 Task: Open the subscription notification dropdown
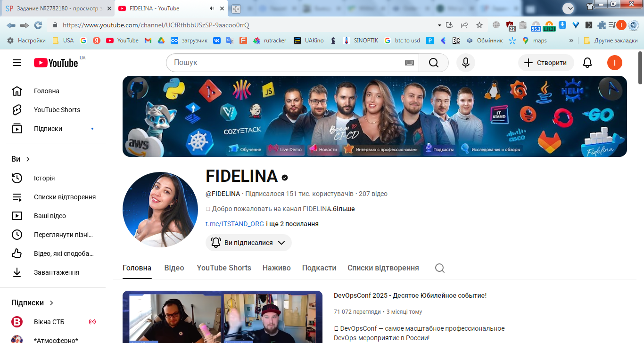tap(248, 243)
